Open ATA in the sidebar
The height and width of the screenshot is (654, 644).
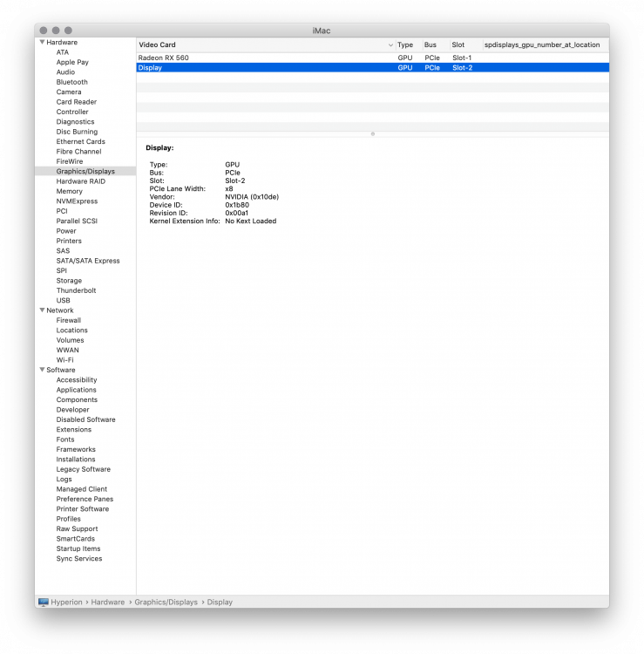click(63, 52)
